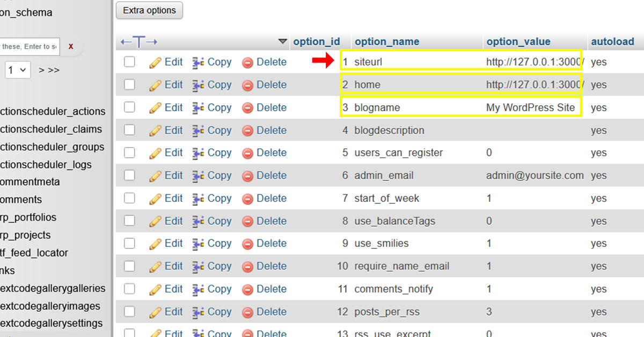The height and width of the screenshot is (337, 644).
Task: Open the page number dropdown in sidebar
Action: 18,70
